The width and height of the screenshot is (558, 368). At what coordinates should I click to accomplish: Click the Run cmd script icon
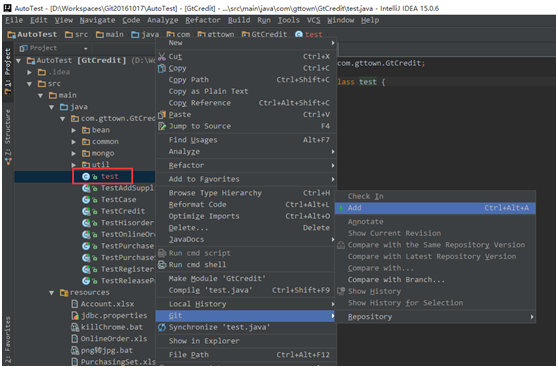(x=162, y=253)
